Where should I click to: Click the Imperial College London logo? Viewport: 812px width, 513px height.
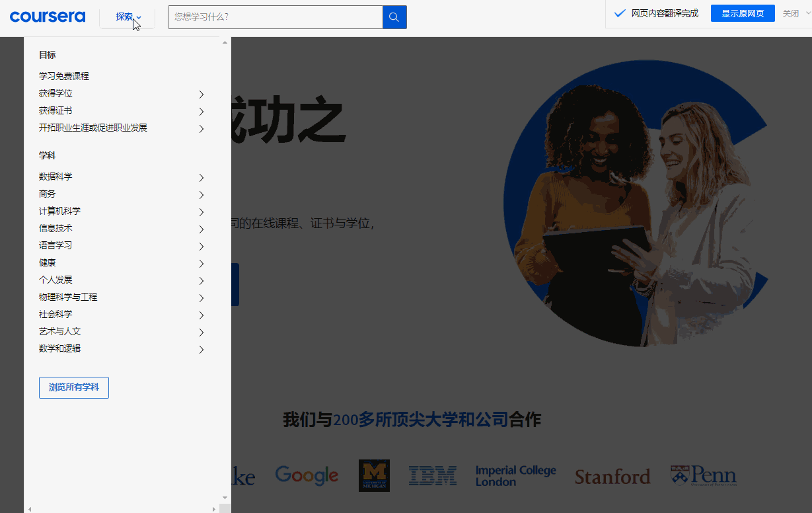[515, 475]
